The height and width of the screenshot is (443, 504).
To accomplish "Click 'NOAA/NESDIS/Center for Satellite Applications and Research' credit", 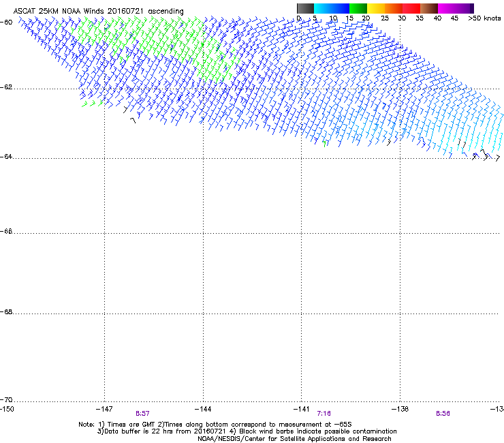I will [294, 439].
